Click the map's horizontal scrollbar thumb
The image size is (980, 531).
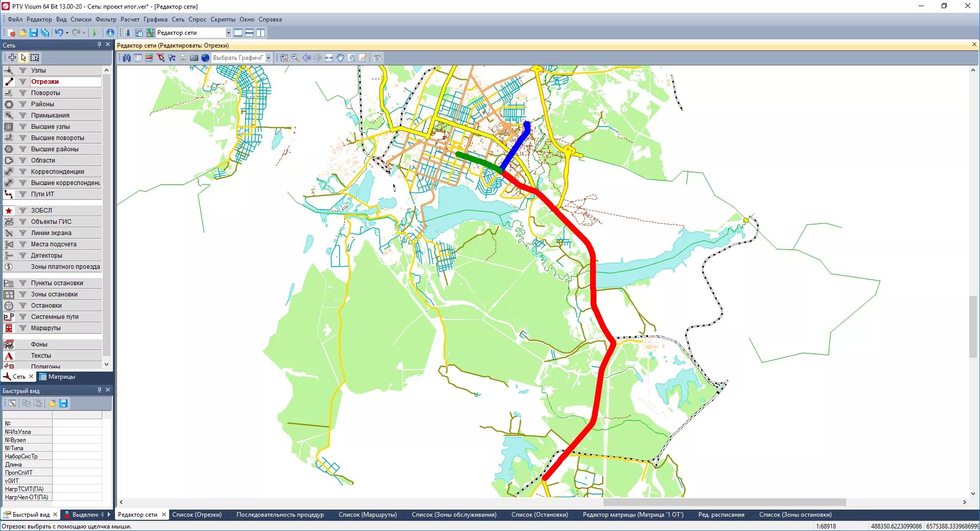(724, 502)
